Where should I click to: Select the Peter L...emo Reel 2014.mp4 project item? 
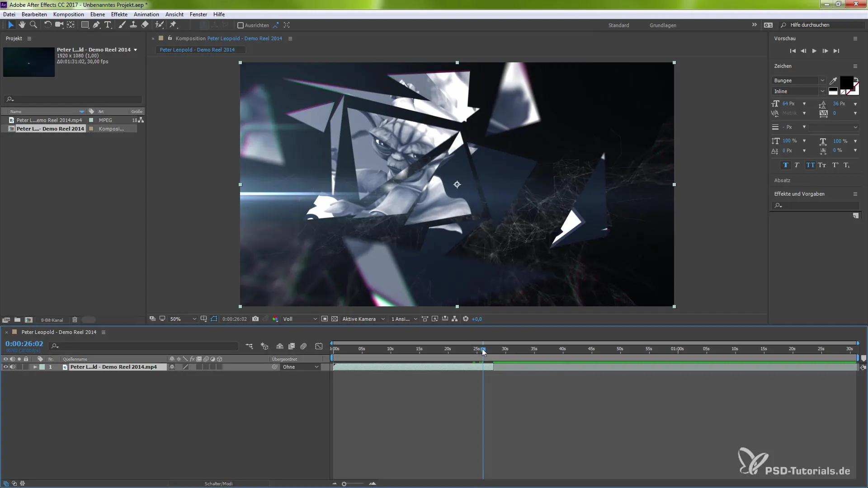tap(49, 120)
